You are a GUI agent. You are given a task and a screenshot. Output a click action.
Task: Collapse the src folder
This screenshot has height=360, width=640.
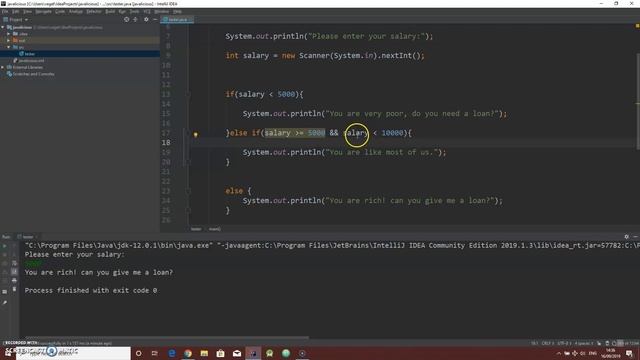[x=9, y=47]
